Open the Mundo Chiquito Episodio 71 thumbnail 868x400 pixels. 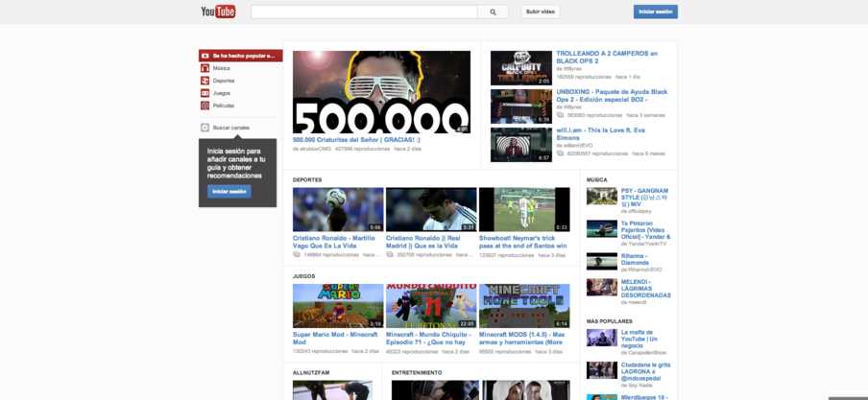(431, 305)
